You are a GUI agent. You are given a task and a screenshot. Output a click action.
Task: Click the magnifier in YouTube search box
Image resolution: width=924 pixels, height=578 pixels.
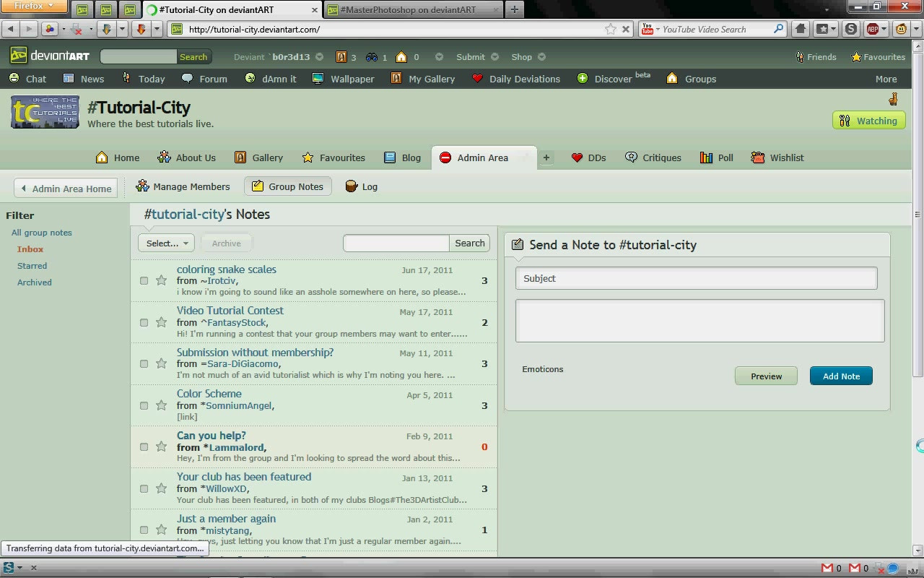pyautogui.click(x=778, y=29)
